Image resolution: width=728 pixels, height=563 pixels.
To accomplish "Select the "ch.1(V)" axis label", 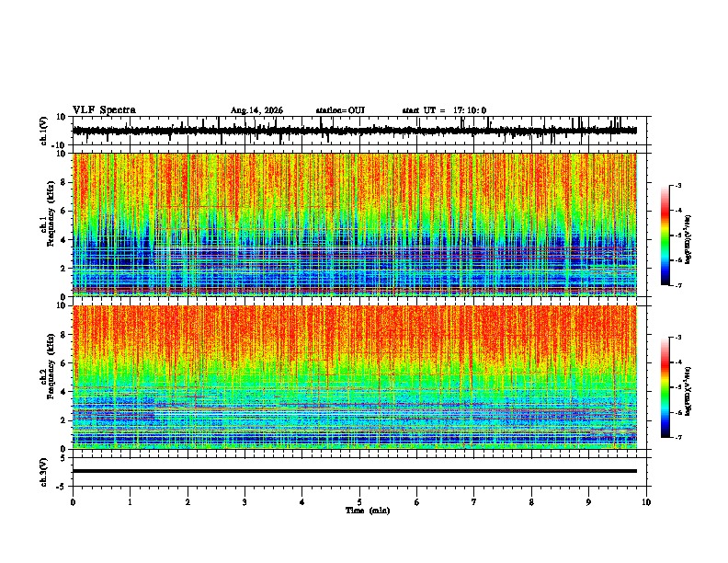I will 44,131.
